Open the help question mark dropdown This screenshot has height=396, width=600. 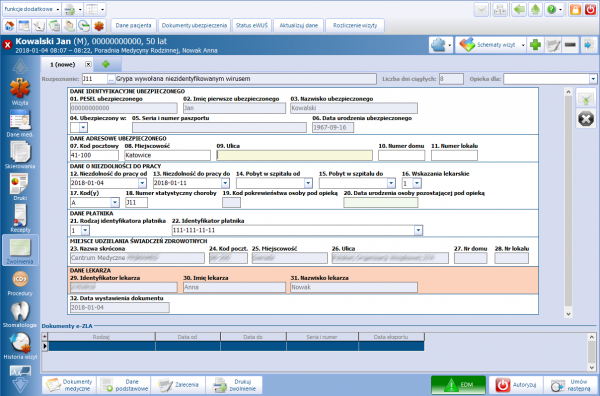coord(560,9)
